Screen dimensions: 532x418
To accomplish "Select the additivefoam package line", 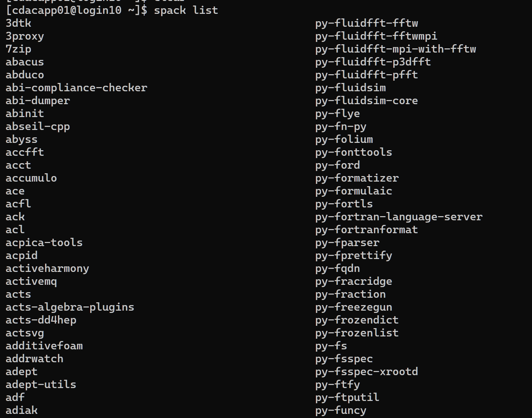I will pos(44,346).
